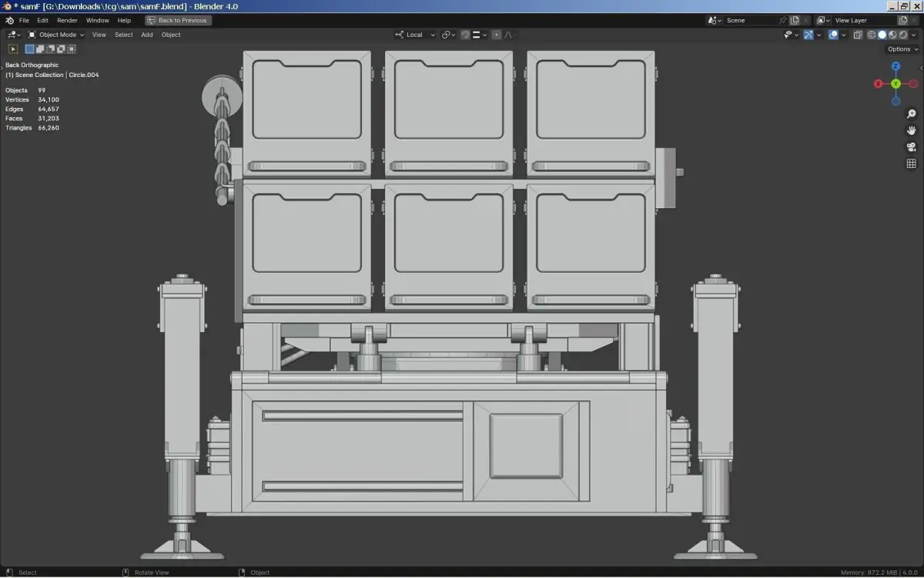Click the Back to Previous button
924x578 pixels.
(x=178, y=20)
